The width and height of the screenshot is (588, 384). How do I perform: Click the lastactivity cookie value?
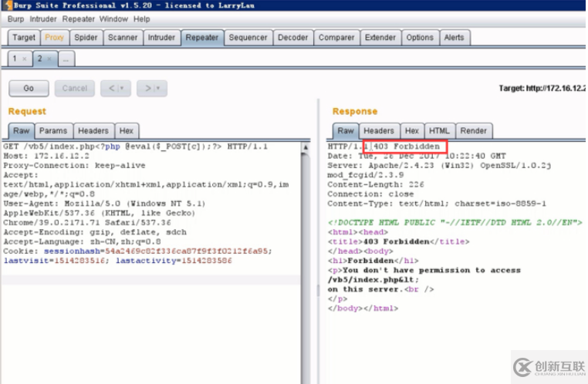tap(206, 261)
